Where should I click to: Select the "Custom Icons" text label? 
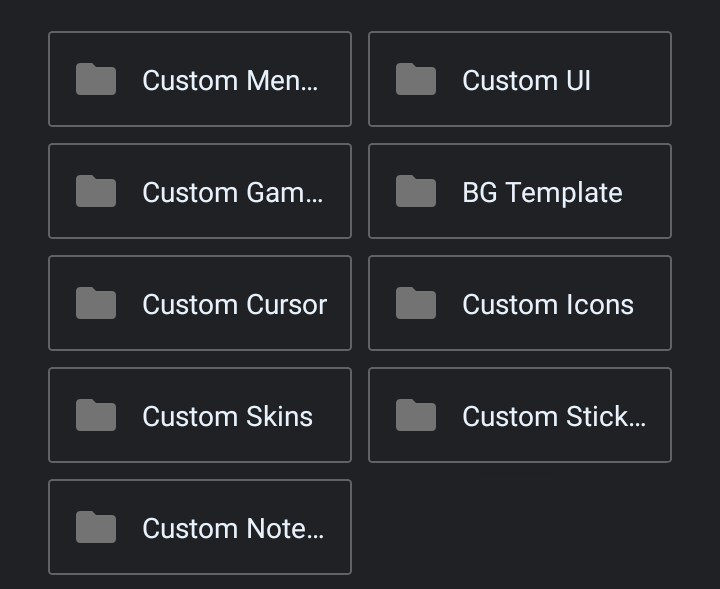coord(547,305)
